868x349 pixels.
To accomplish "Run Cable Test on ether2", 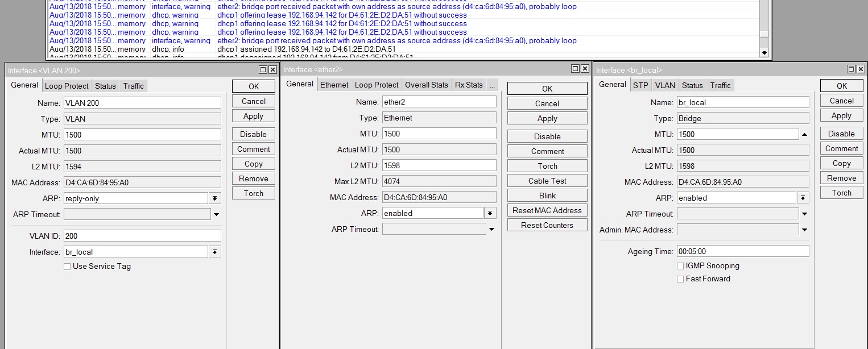I will 546,180.
